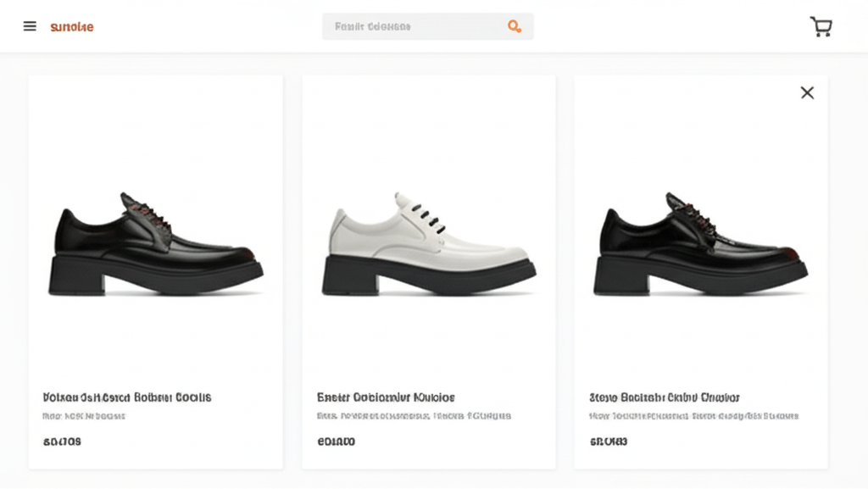Screen dimensions: 868x489
Task: Click the sundle logo in the header
Action: 72,26
